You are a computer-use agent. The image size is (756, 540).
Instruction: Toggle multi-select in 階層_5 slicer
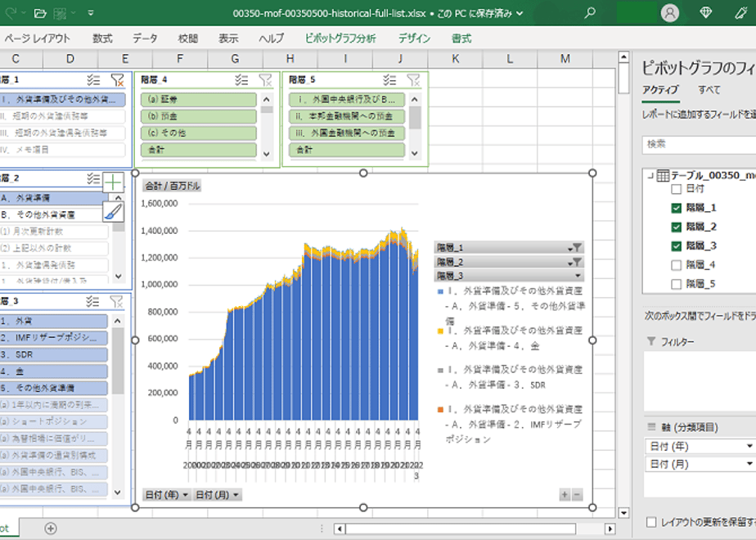pos(389,79)
